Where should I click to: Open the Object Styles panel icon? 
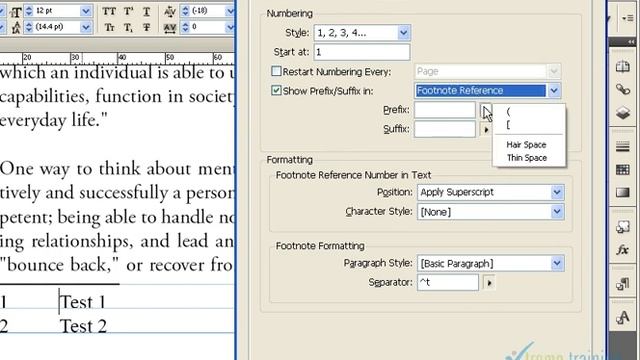coord(622,227)
